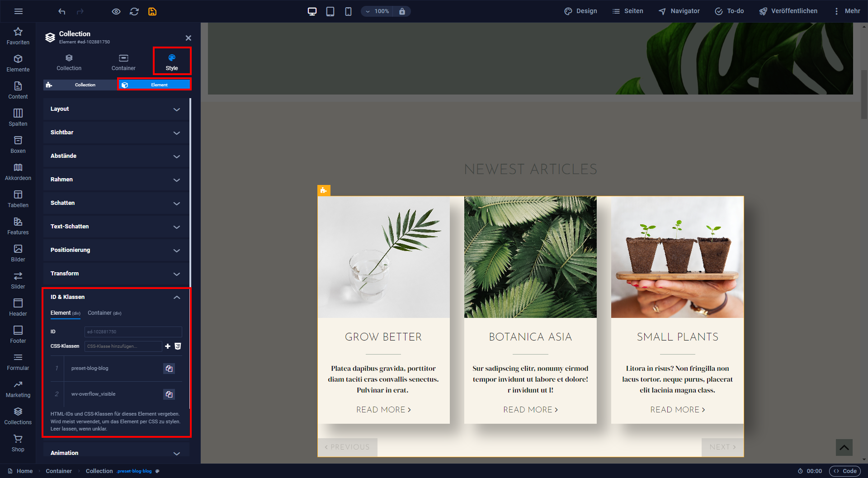Switch to tablet device view
868x478 pixels.
coord(330,11)
